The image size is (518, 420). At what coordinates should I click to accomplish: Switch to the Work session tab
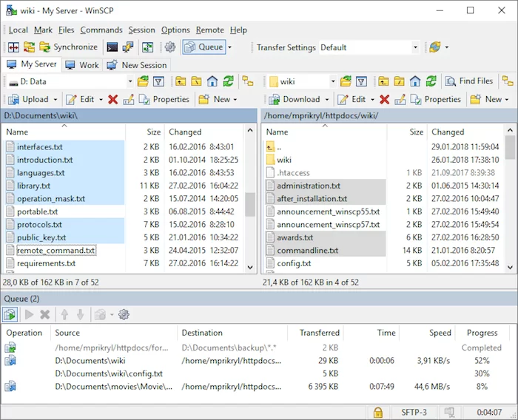tap(82, 65)
